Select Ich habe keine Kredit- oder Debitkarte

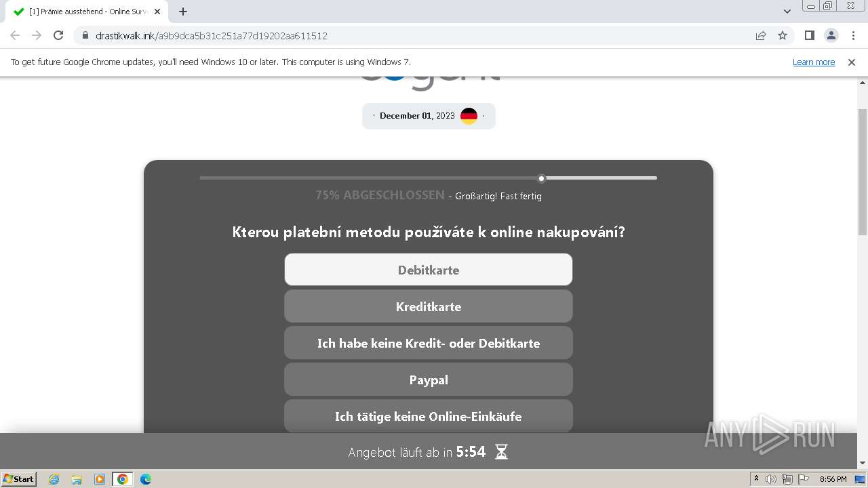429,343
